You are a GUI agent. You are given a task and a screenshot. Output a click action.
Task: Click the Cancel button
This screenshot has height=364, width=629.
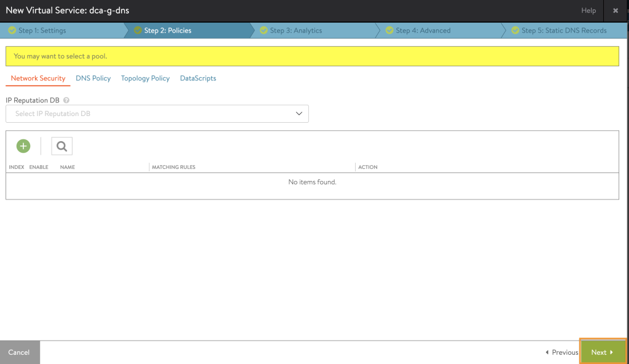[x=19, y=352]
